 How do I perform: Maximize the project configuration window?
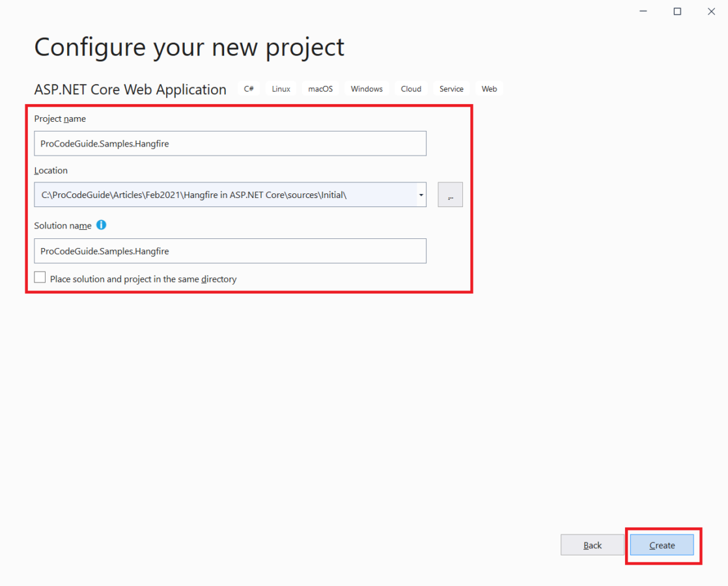pyautogui.click(x=677, y=11)
